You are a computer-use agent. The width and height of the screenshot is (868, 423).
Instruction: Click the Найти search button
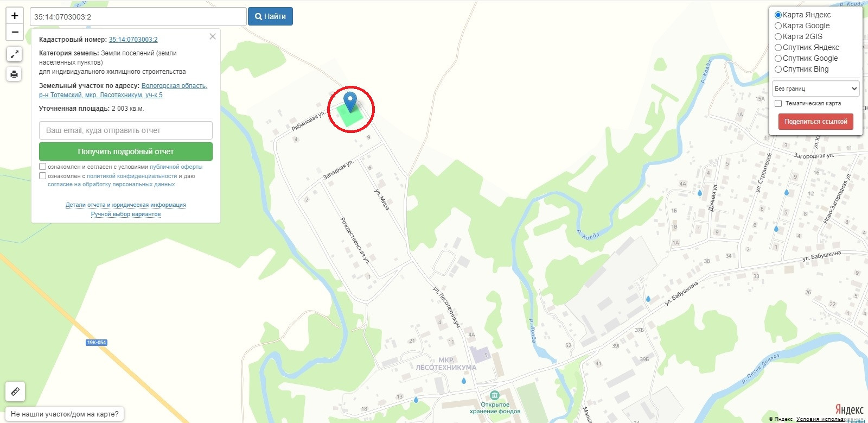[270, 16]
